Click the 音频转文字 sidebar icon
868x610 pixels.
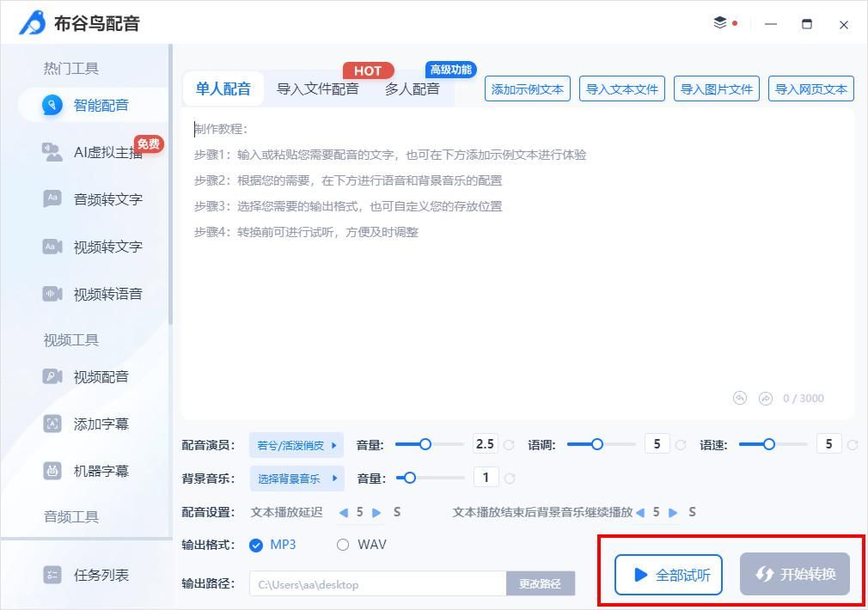point(52,198)
